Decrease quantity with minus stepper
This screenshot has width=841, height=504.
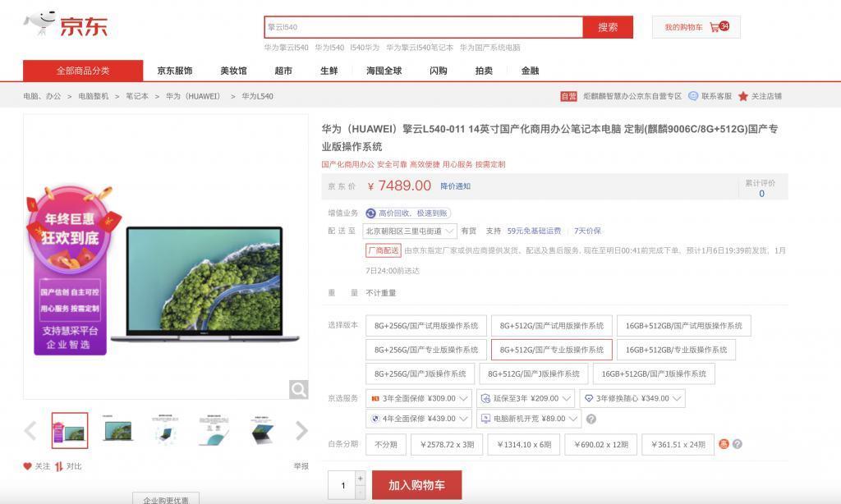point(360,493)
